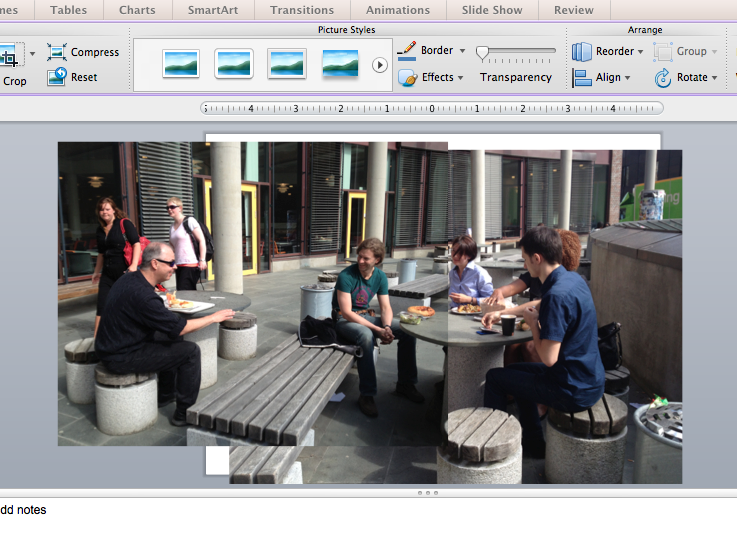
Task: Click the Align objects icon
Action: coord(581,78)
